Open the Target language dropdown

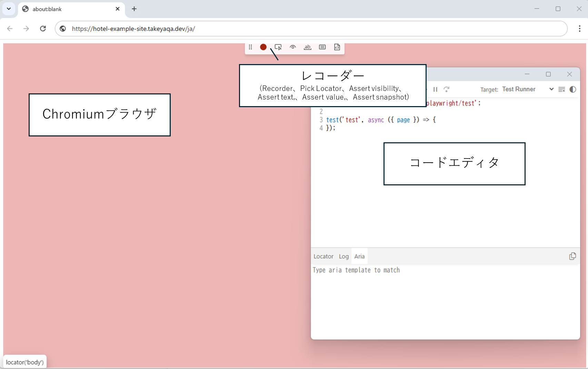tap(528, 89)
